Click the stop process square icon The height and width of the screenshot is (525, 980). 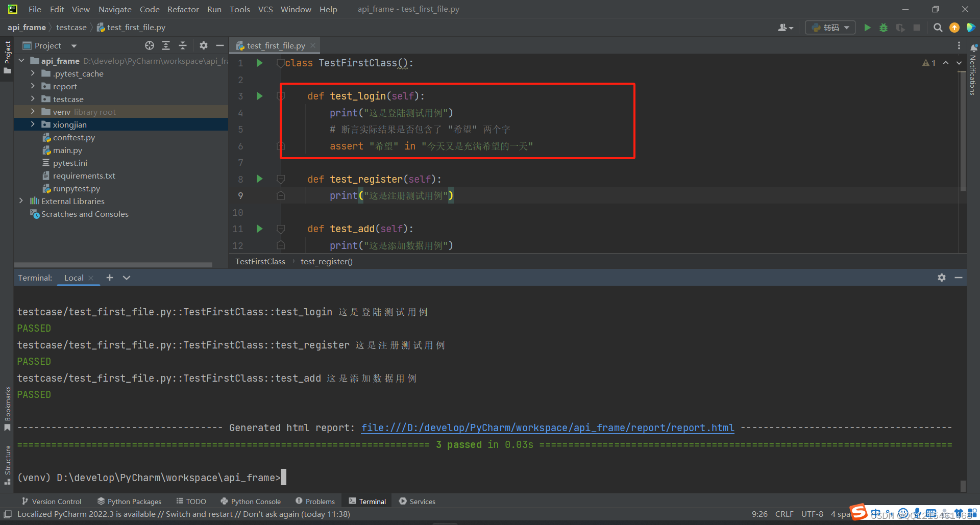coord(917,28)
